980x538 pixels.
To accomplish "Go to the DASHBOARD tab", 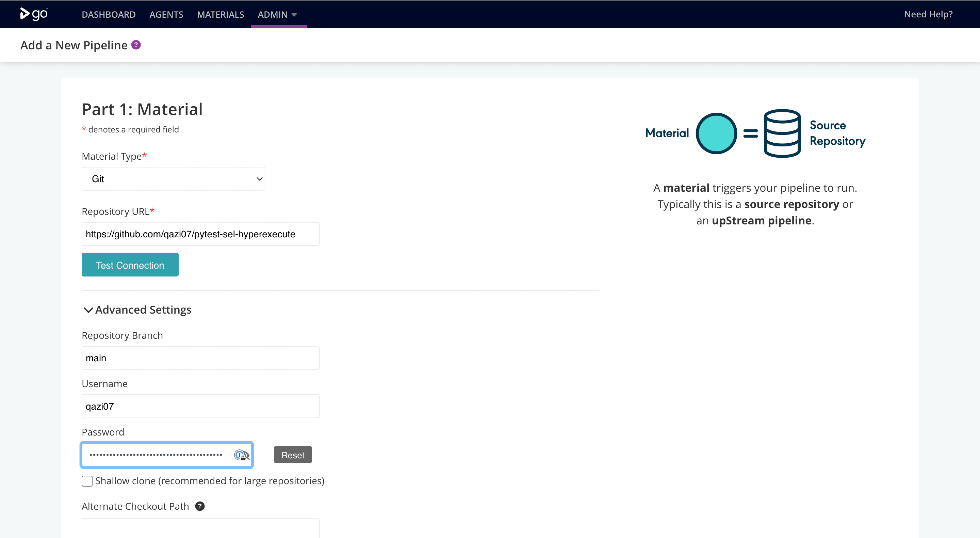I will coord(109,14).
